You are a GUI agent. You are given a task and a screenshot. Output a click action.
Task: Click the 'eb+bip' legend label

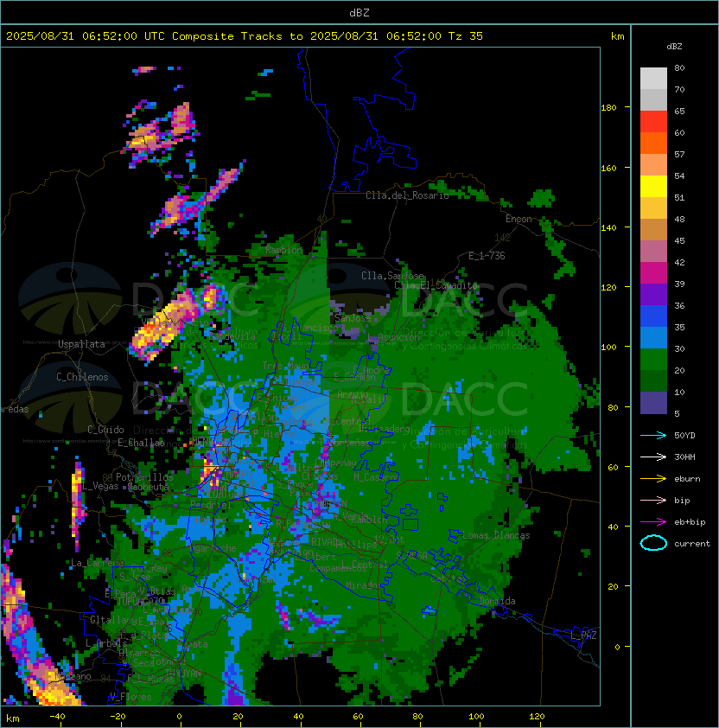[x=690, y=522]
